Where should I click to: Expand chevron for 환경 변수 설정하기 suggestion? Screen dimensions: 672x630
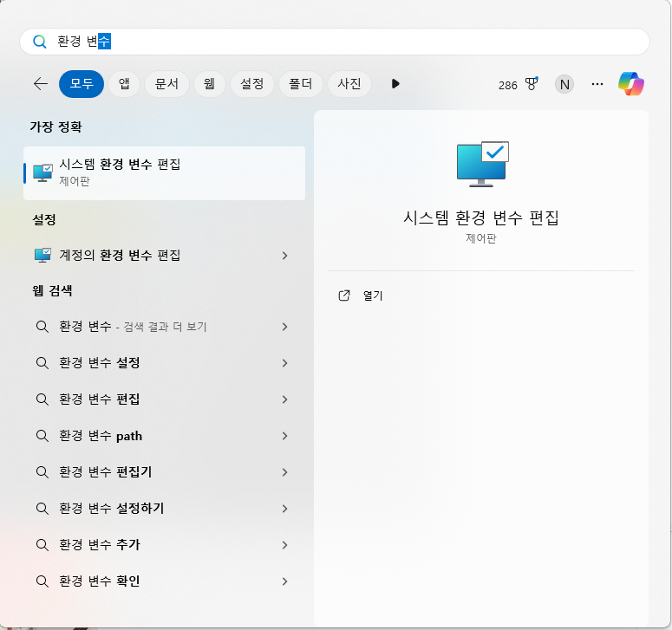pos(284,509)
